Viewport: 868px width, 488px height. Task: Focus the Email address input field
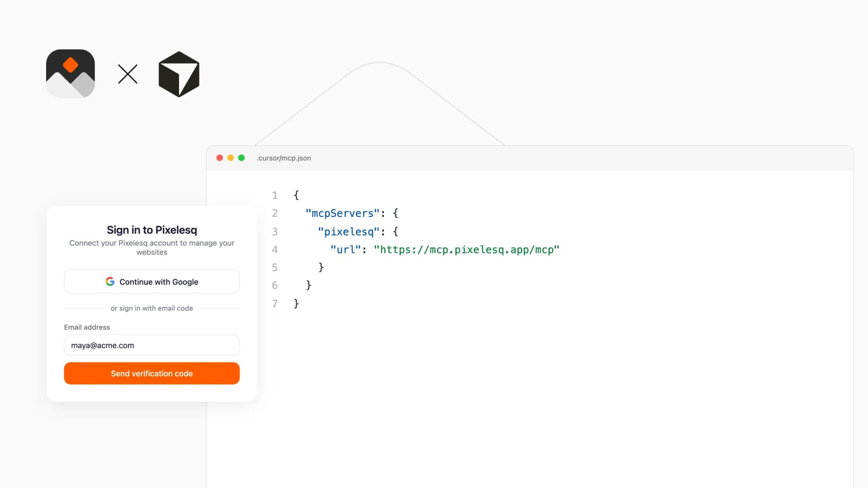[152, 345]
